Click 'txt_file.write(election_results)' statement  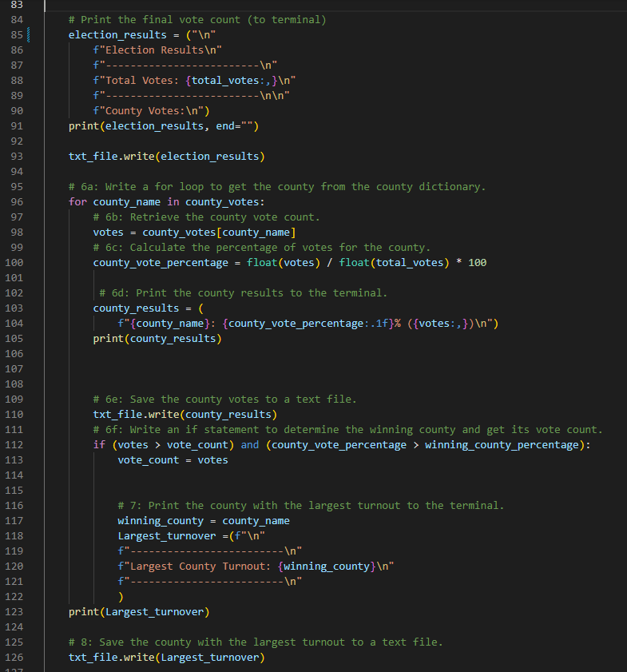167,157
